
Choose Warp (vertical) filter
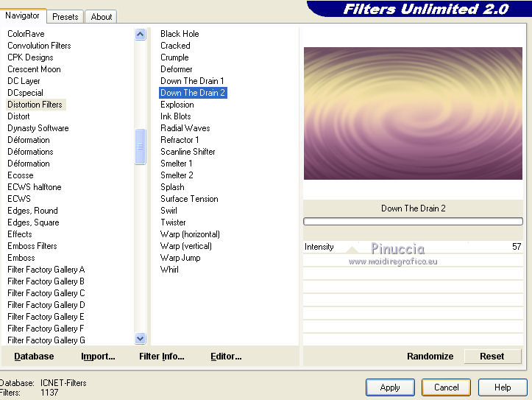pos(186,246)
